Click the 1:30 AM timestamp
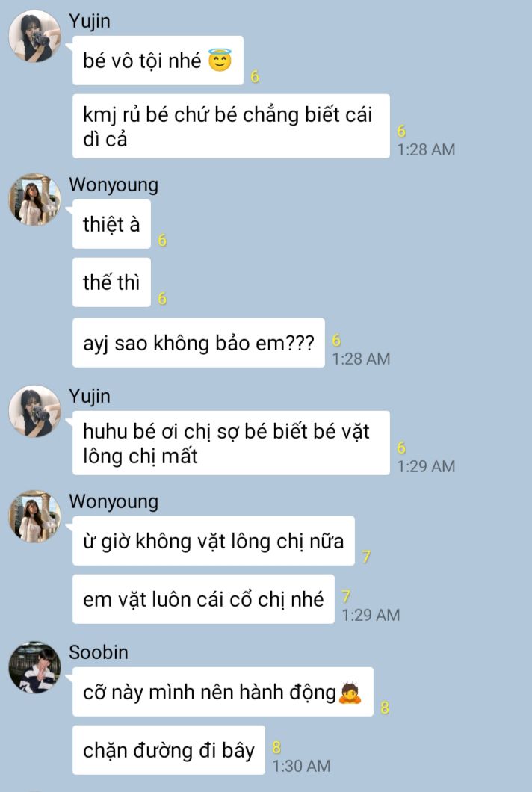 (x=302, y=766)
